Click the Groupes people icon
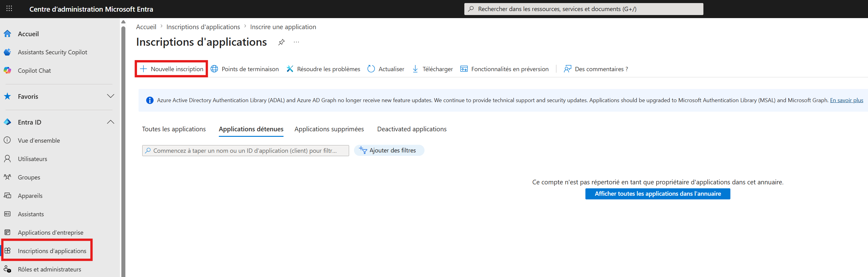Image resolution: width=868 pixels, height=277 pixels. pyautogui.click(x=7, y=177)
